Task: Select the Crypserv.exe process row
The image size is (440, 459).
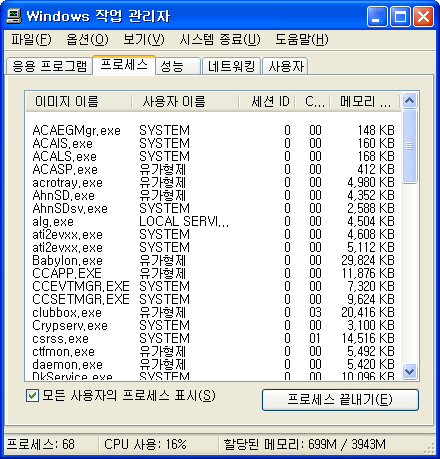Action: [x=213, y=325]
